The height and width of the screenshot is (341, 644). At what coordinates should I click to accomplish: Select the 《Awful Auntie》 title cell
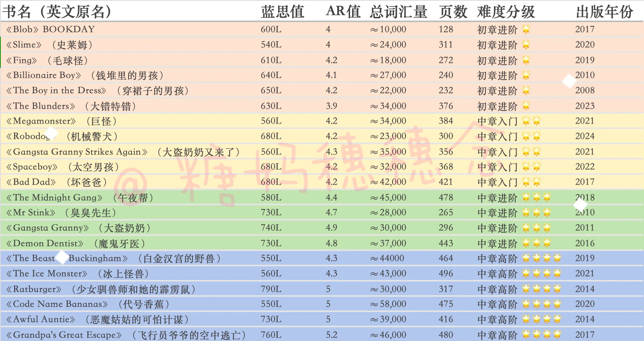tap(97, 319)
